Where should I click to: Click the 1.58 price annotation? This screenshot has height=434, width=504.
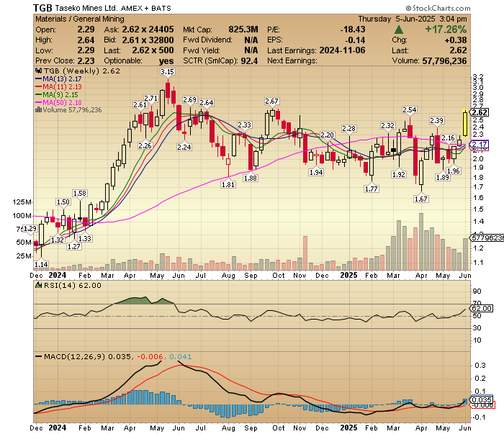tap(80, 194)
